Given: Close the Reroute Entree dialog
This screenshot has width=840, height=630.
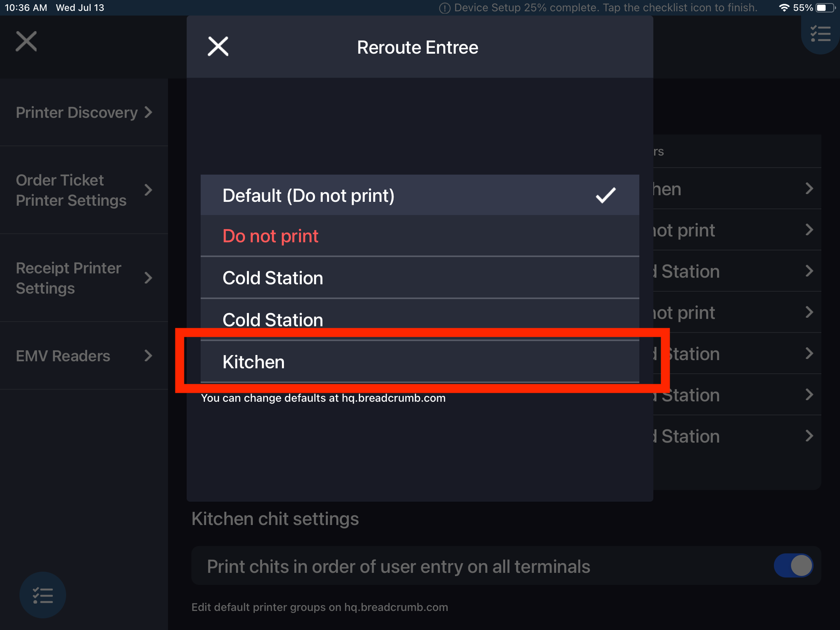Looking at the screenshot, I should [x=218, y=46].
